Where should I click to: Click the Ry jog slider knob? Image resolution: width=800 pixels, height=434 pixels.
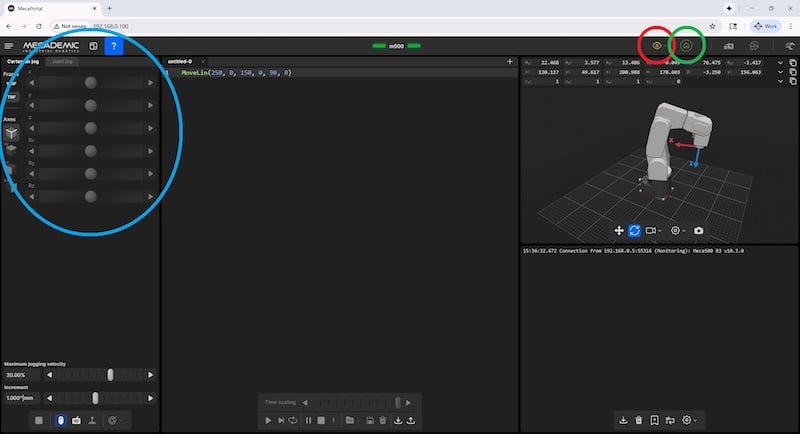91,174
